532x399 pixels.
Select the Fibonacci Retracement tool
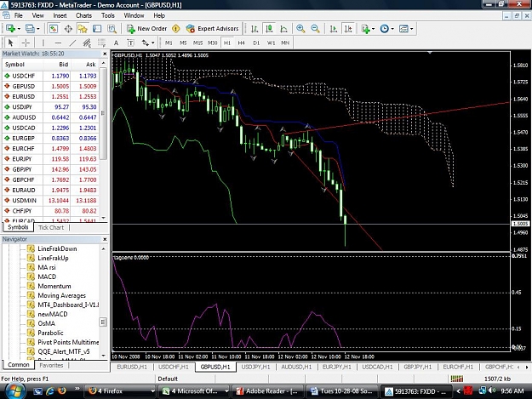(x=101, y=43)
